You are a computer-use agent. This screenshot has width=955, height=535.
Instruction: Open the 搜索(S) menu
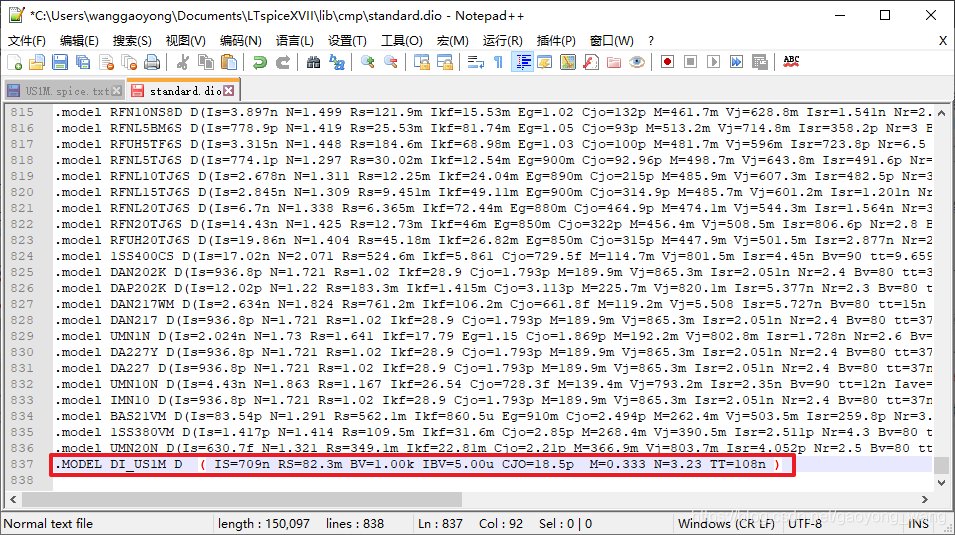pyautogui.click(x=132, y=41)
